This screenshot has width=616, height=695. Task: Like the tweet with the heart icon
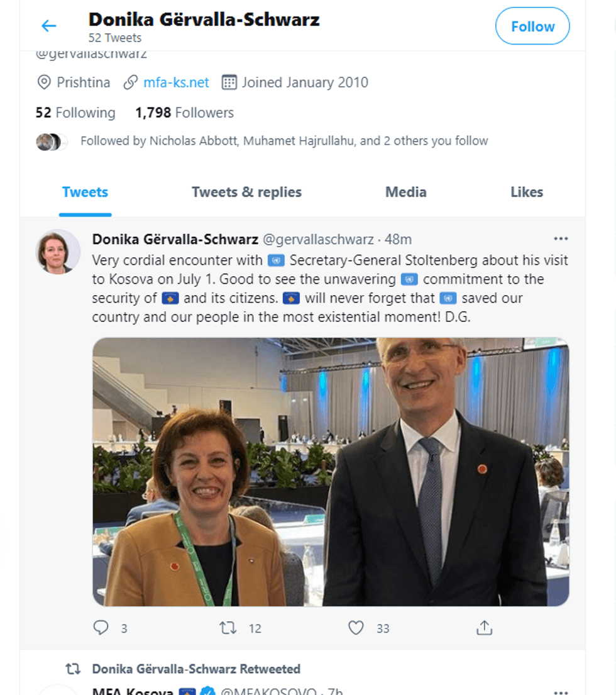[356, 628]
